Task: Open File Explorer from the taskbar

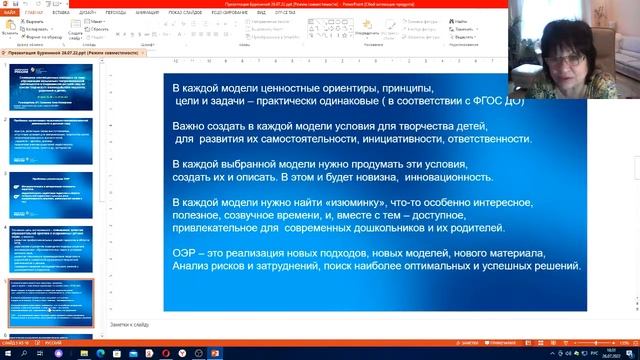Action: (x=84, y=353)
